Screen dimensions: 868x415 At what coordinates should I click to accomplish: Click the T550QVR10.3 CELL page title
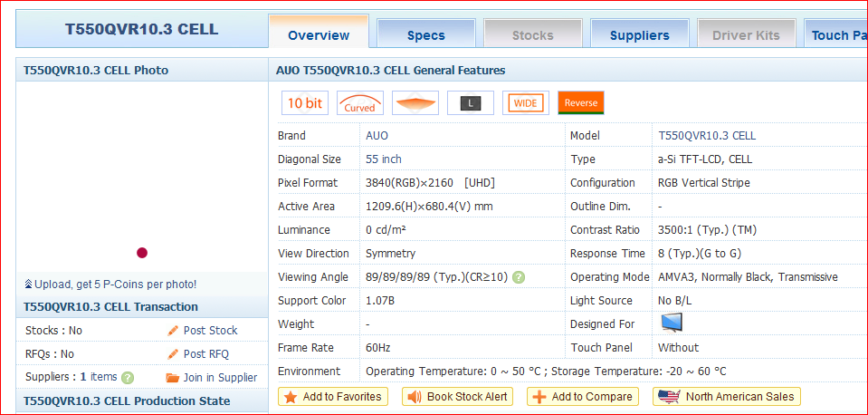(142, 29)
